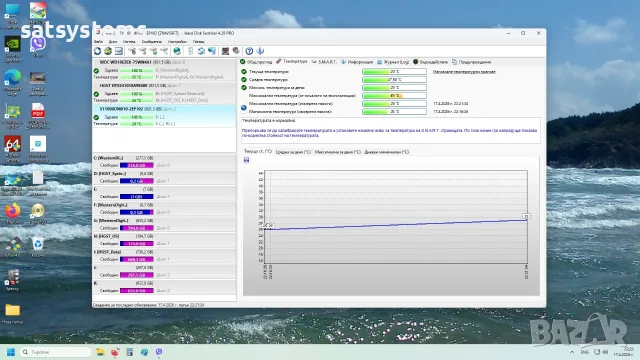
Task: Select the Средна за деня chart tab
Action: 293,152
